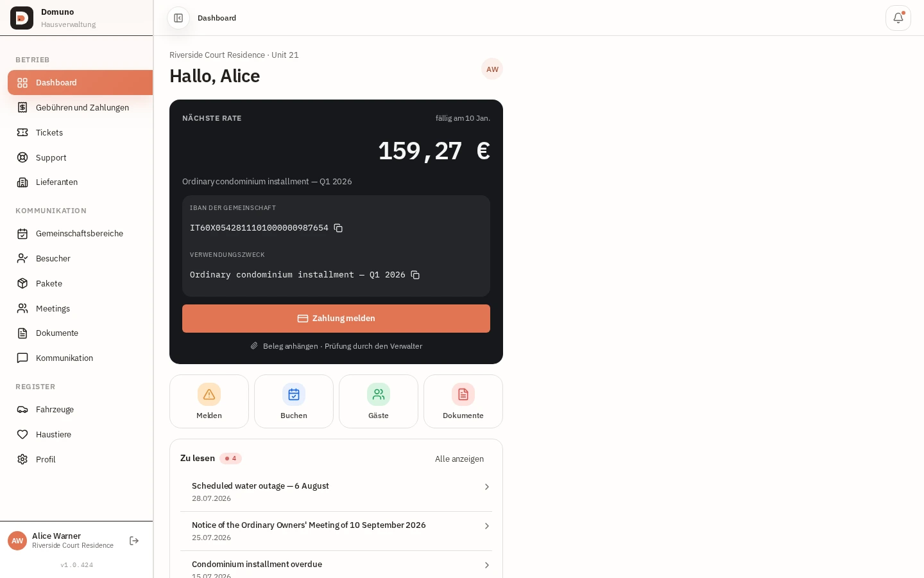
Task: Click Alle anzeigen link
Action: 459,459
